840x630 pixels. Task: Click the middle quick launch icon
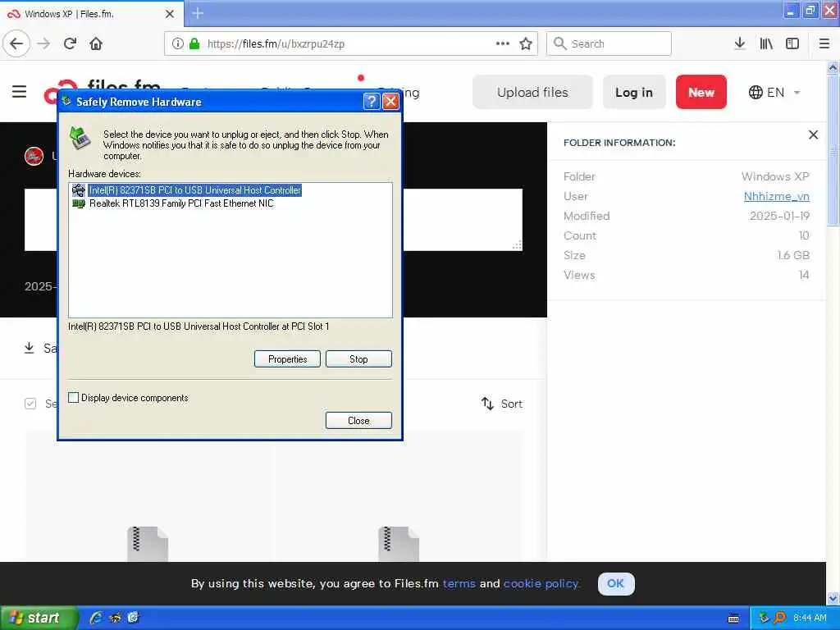pos(115,618)
